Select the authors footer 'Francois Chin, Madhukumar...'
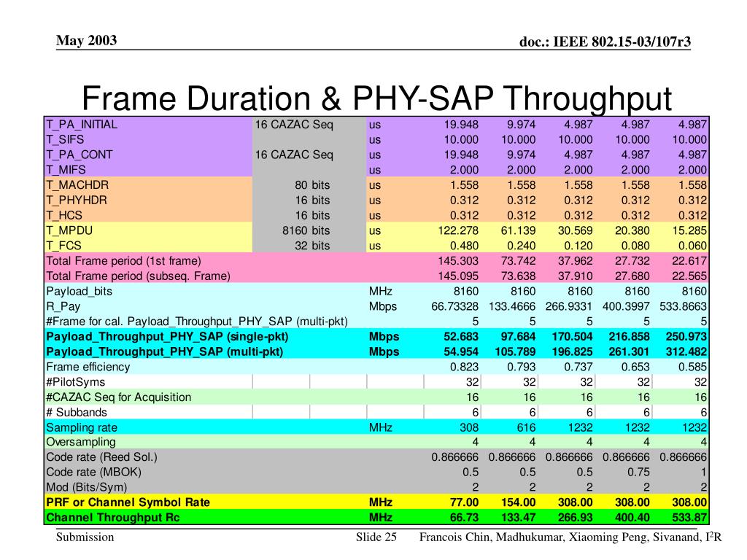 tap(570, 537)
